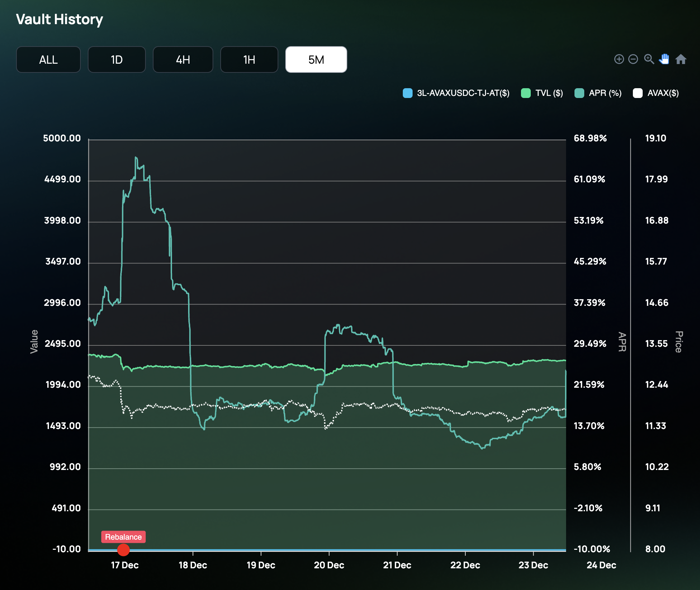Click the white AVAX color swatch
The image size is (700, 590).
point(638,93)
